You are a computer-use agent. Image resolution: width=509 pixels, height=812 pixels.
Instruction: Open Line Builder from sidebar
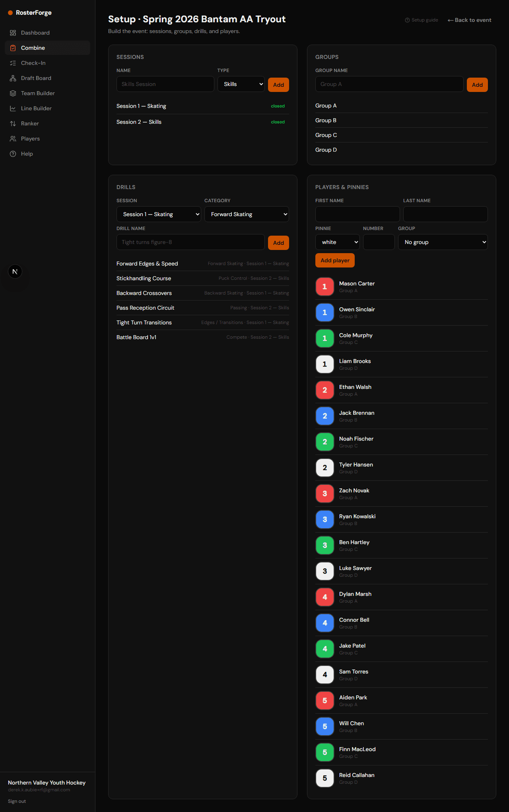click(47, 108)
